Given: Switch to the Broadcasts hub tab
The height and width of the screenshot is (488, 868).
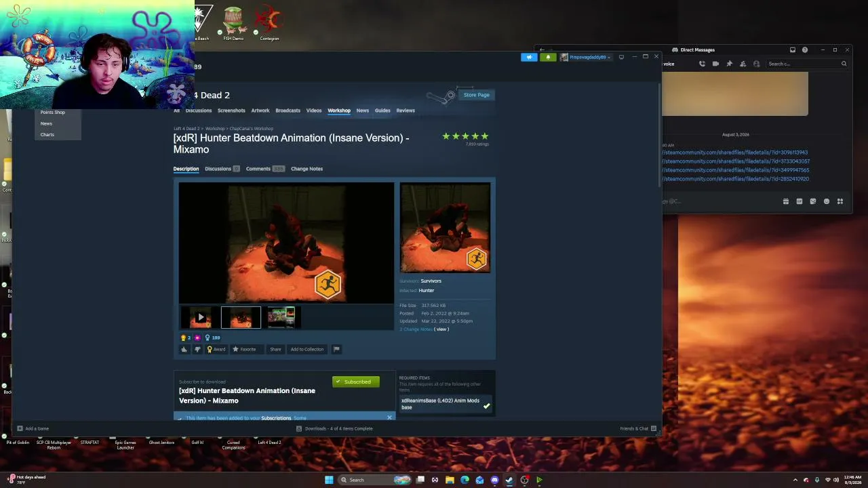Looking at the screenshot, I should coord(288,110).
